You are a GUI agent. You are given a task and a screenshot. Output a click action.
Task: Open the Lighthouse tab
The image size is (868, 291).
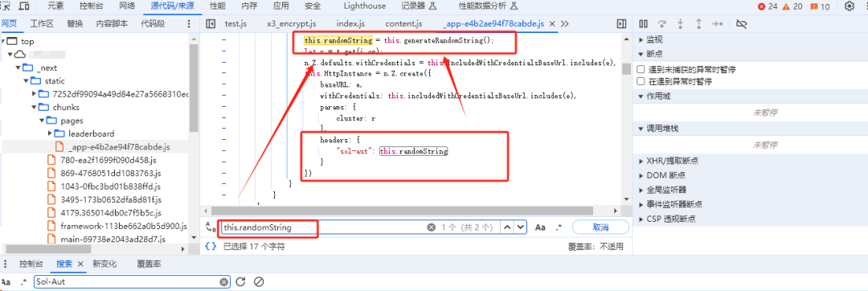pyautogui.click(x=364, y=6)
